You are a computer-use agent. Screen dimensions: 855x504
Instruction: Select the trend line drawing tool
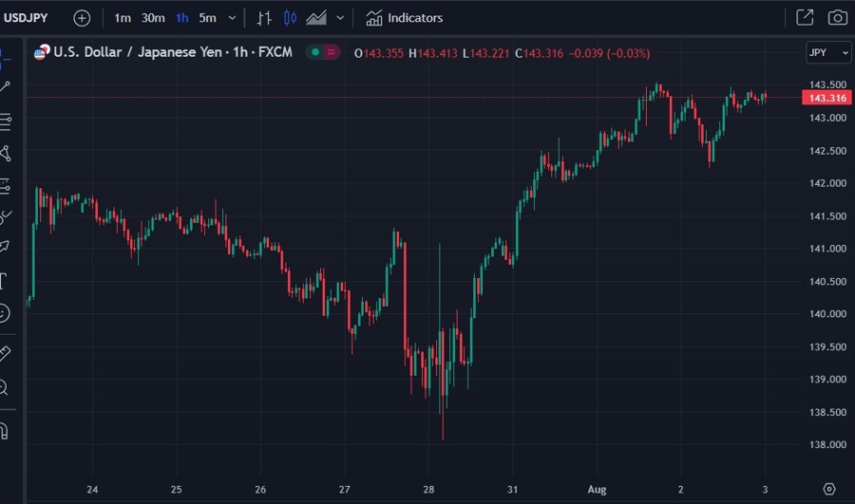pos(5,87)
